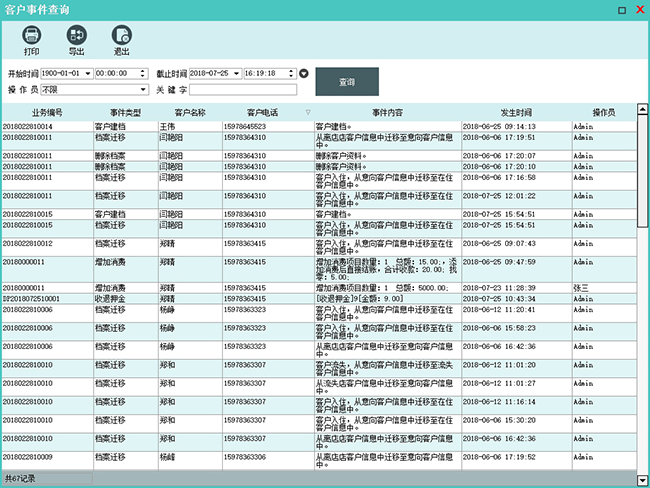Select the 删除档案 row at 17:20:10
Viewport: 650px width, 488px height.
(319, 167)
